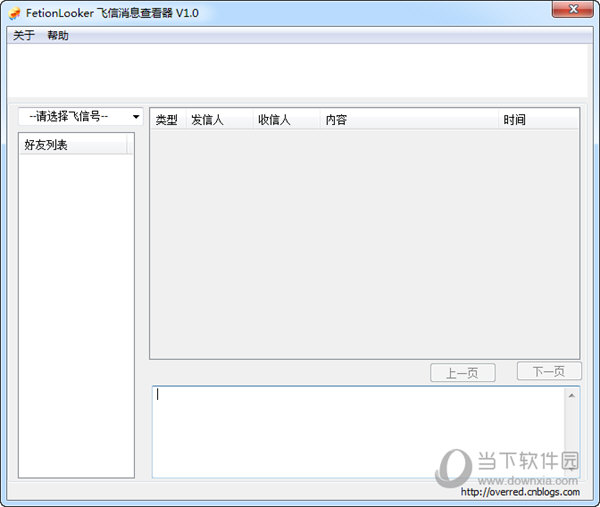The image size is (600, 507).
Task: Click the text box scrollbar up arrow
Action: point(572,396)
